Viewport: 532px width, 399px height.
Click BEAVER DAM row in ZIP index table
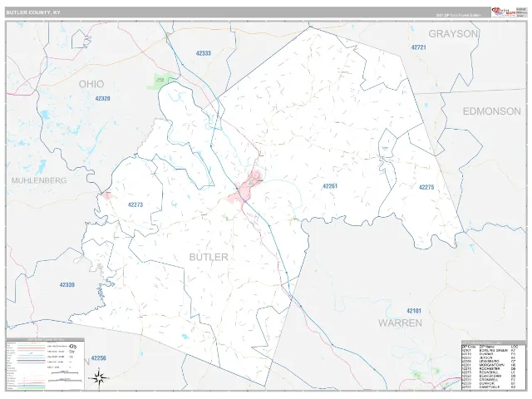click(x=489, y=377)
